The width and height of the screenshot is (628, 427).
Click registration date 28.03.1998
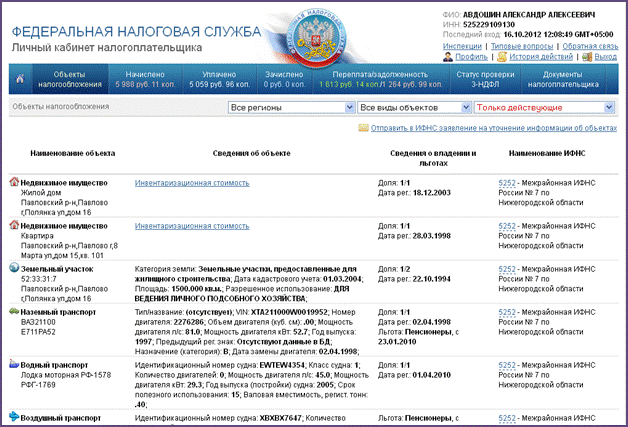tap(431, 236)
